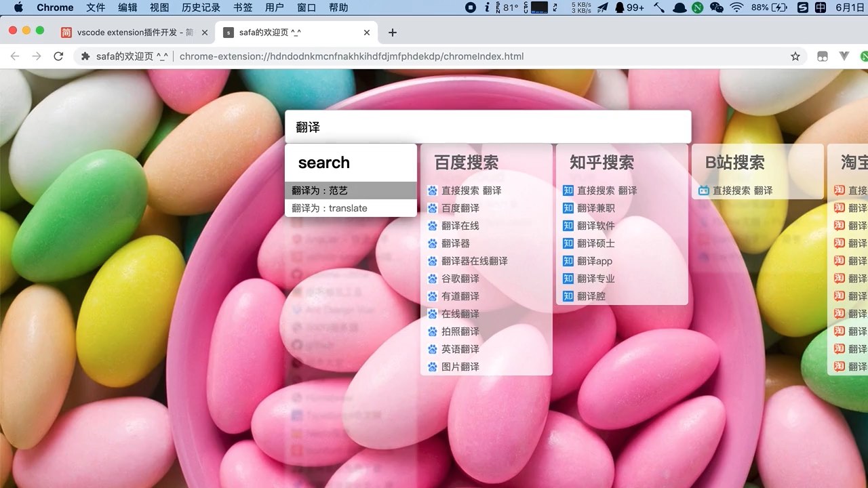Click the 知 icon next to 翻译app suggestion

pos(568,261)
